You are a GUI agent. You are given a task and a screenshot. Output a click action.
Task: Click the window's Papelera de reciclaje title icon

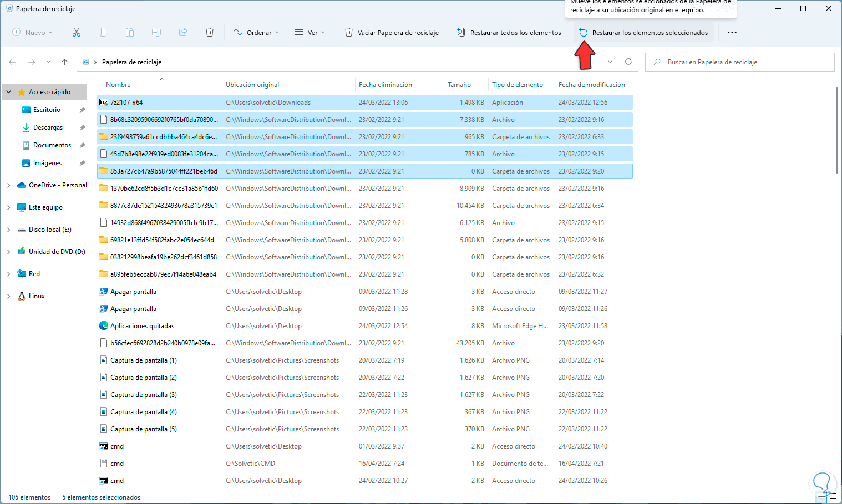[9, 9]
